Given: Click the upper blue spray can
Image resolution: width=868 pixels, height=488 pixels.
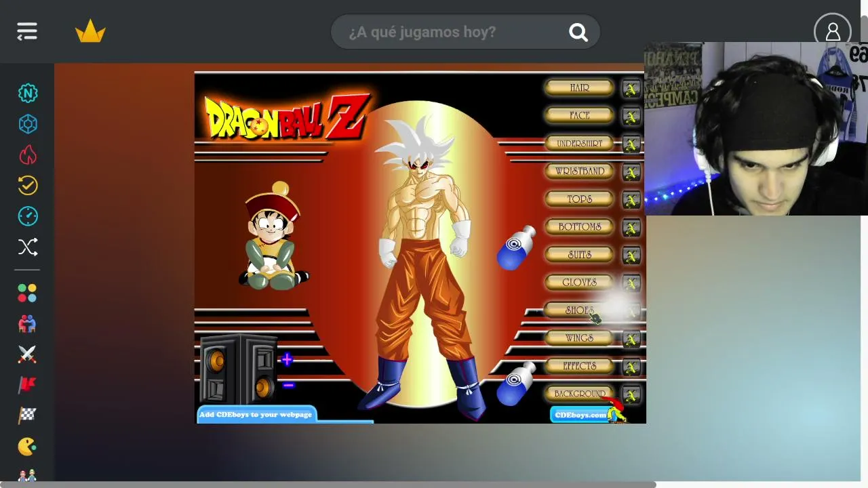Looking at the screenshot, I should (516, 248).
